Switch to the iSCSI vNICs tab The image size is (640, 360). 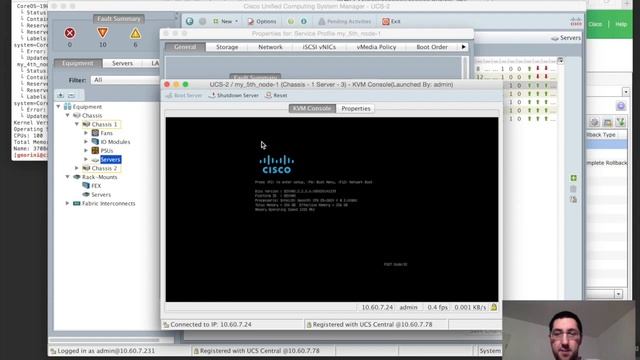pyautogui.click(x=319, y=47)
